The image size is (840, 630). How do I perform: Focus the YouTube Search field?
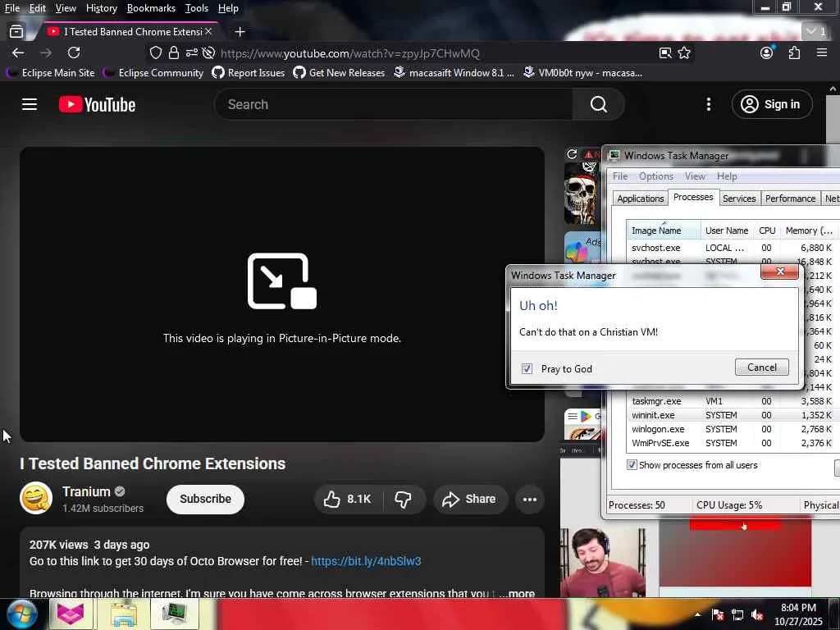(x=394, y=104)
